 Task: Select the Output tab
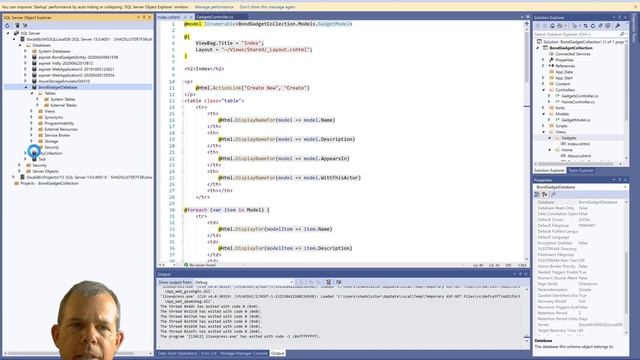click(x=278, y=353)
